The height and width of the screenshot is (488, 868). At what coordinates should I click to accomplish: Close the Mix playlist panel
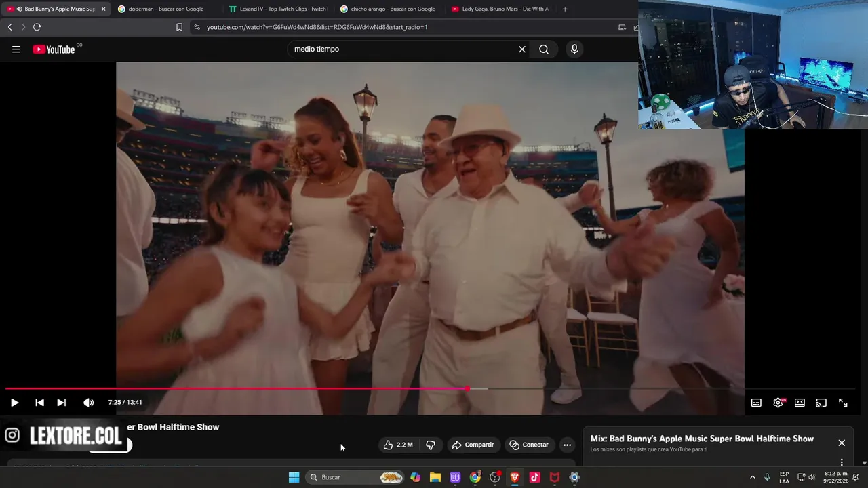click(x=842, y=443)
